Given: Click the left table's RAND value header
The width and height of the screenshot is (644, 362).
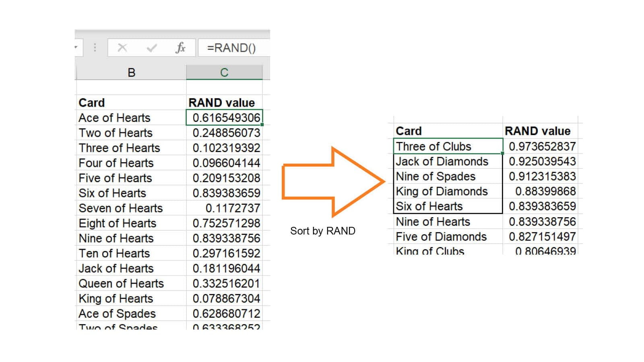Looking at the screenshot, I should pyautogui.click(x=221, y=103).
